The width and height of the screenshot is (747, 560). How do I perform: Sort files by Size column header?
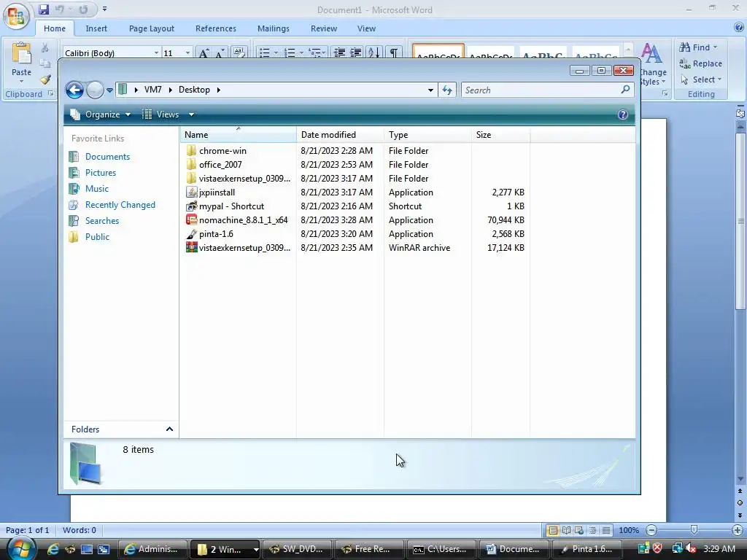tap(500, 135)
